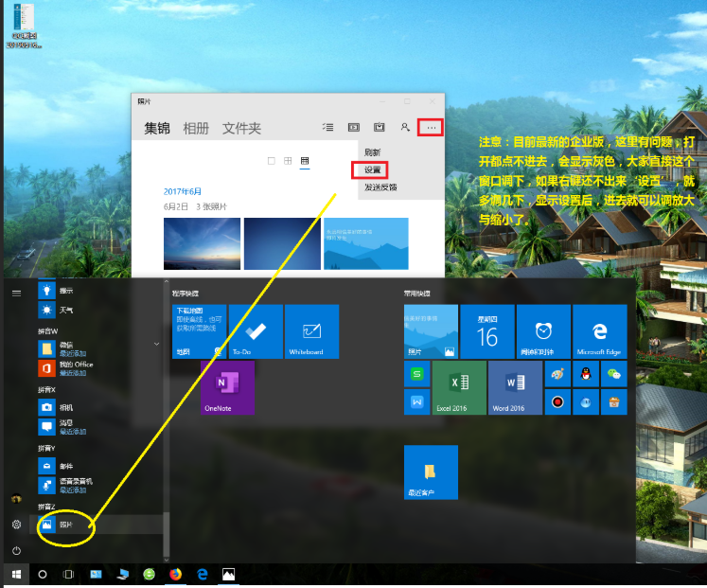Screen dimensions: 707x588
Task: Click the account person icon in Photos toolbar
Action: (405, 127)
